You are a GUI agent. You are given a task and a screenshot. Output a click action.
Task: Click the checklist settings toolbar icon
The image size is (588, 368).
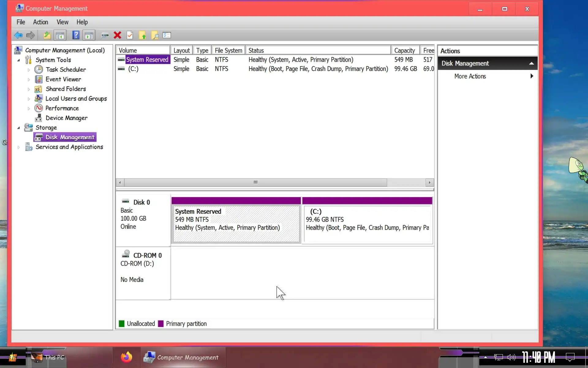click(167, 35)
